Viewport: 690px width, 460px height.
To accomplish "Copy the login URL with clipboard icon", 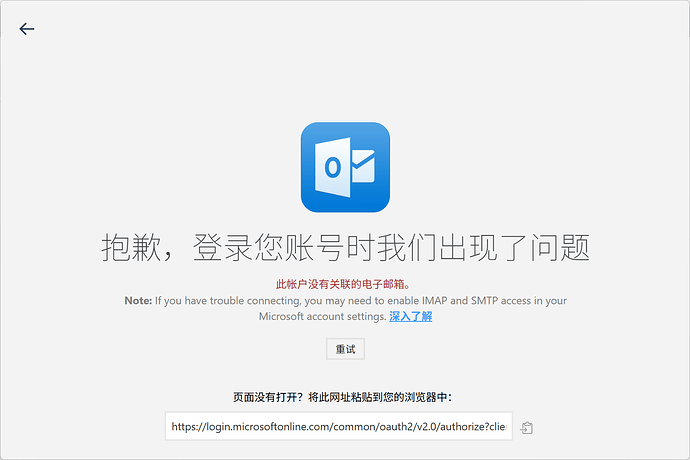I will [x=527, y=428].
